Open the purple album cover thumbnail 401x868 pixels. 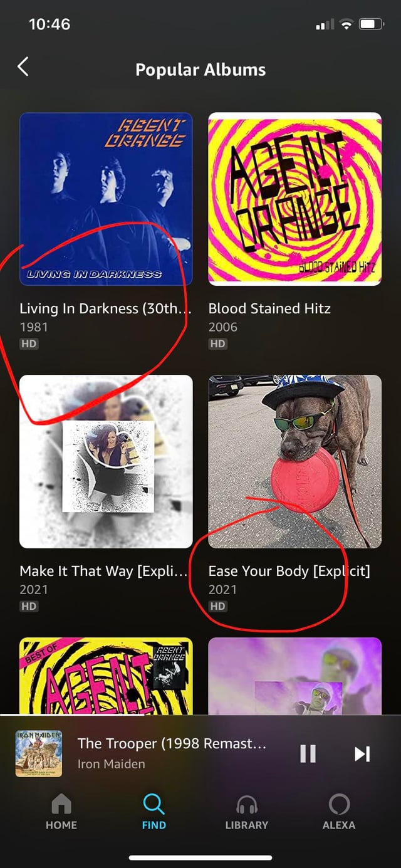click(x=294, y=676)
